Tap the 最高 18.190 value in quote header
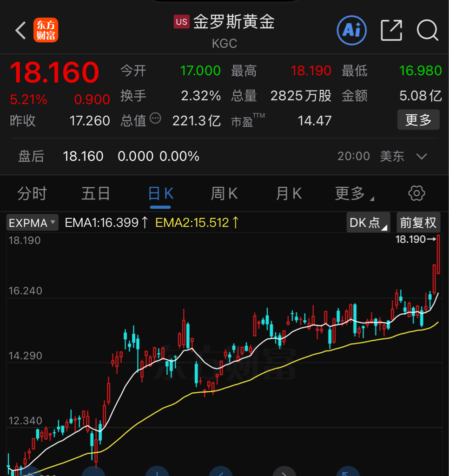The height and width of the screenshot is (476, 449). pos(311,71)
